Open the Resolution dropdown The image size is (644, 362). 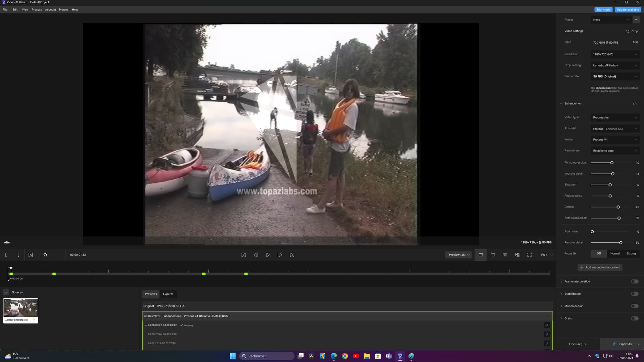pyautogui.click(x=615, y=54)
